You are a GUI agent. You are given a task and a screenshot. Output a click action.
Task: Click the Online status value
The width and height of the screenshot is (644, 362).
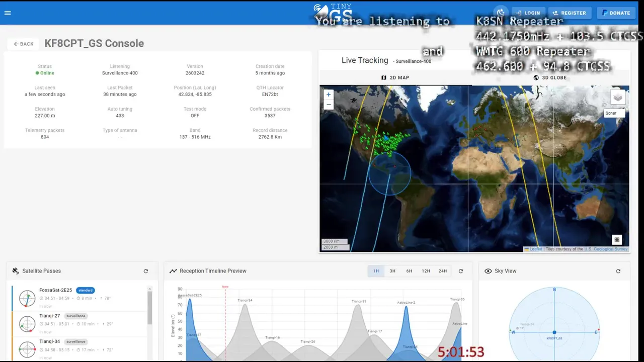[45, 73]
